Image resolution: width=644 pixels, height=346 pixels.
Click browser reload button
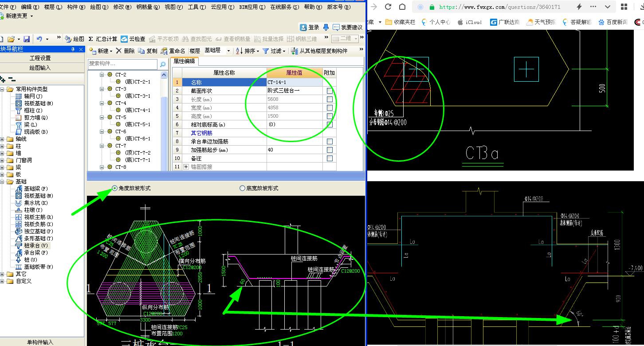[388, 7]
